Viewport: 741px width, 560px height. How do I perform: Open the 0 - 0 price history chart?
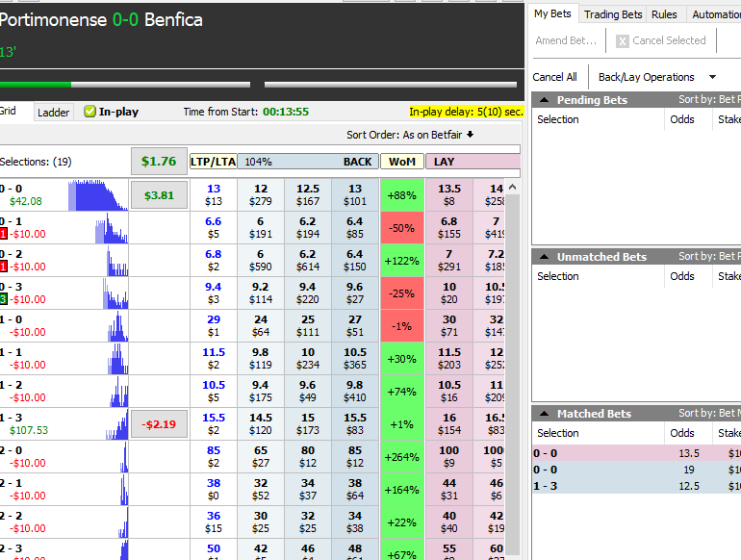coord(98,195)
